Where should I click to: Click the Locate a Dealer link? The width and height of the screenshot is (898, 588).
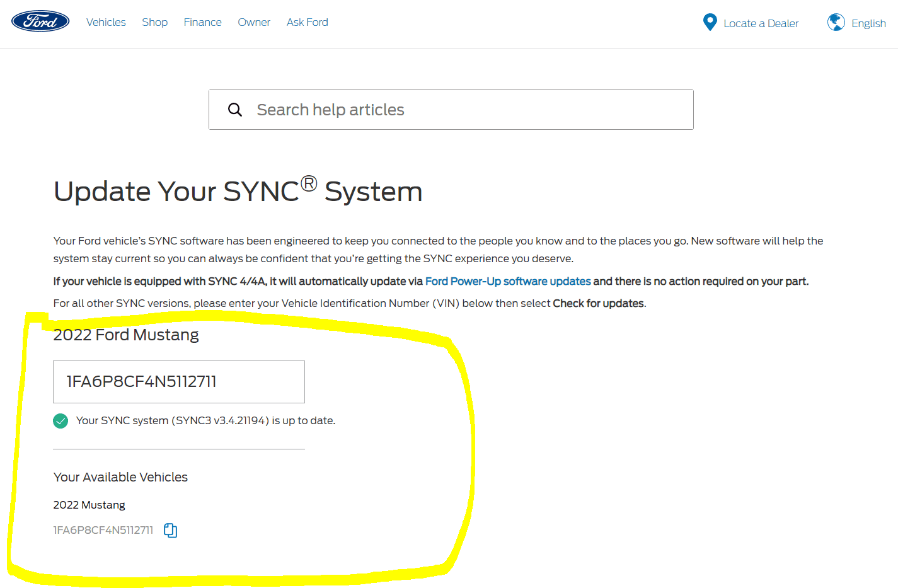(x=761, y=23)
